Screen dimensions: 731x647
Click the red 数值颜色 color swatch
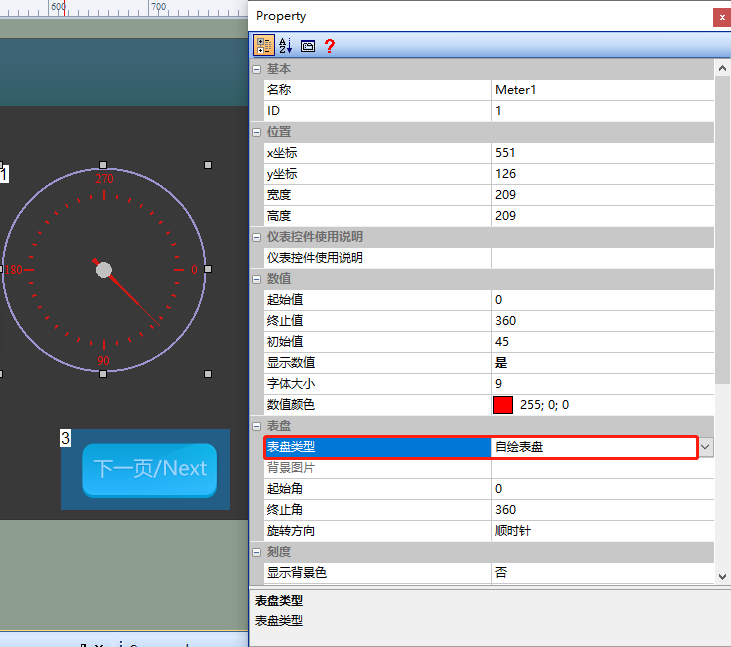click(503, 405)
